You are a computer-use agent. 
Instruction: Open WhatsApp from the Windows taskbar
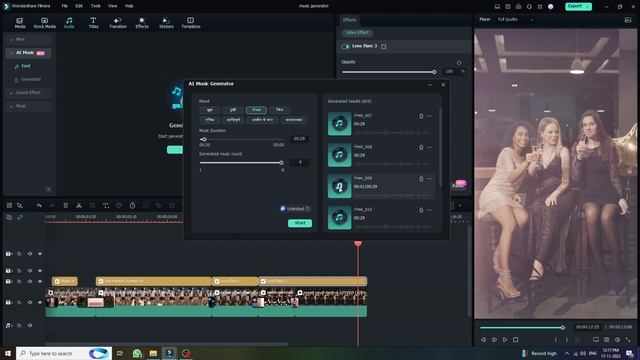pyautogui.click(x=137, y=353)
